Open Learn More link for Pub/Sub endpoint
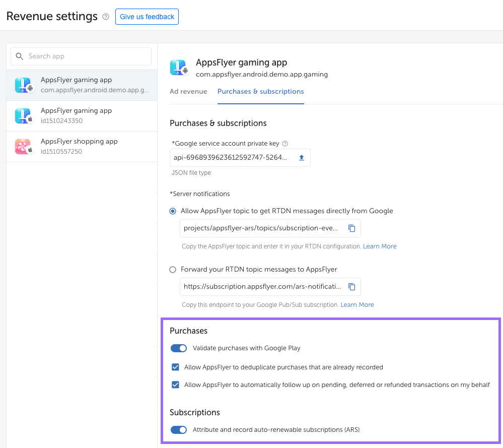503x448 pixels. [357, 305]
